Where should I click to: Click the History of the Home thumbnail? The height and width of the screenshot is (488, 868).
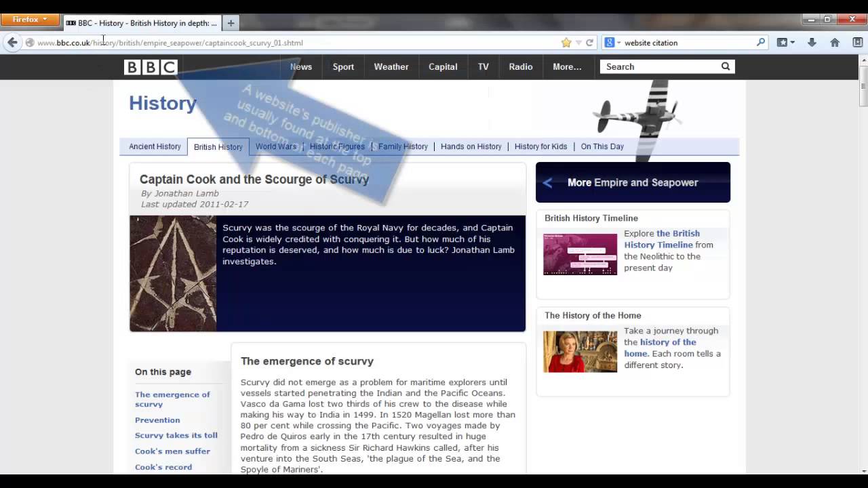pyautogui.click(x=580, y=352)
